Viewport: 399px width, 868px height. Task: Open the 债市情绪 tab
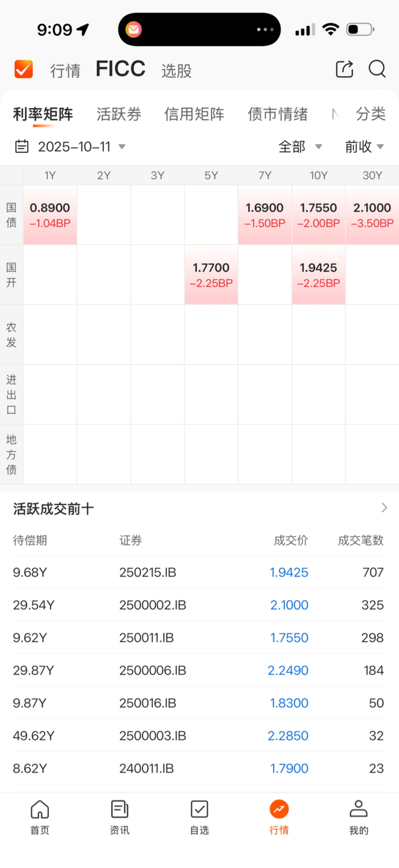tap(277, 114)
